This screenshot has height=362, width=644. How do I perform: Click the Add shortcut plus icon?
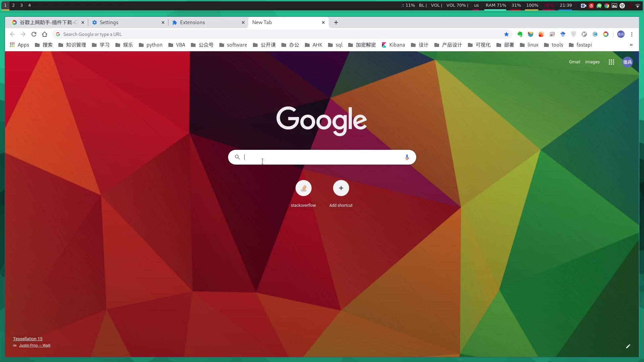[x=340, y=188]
